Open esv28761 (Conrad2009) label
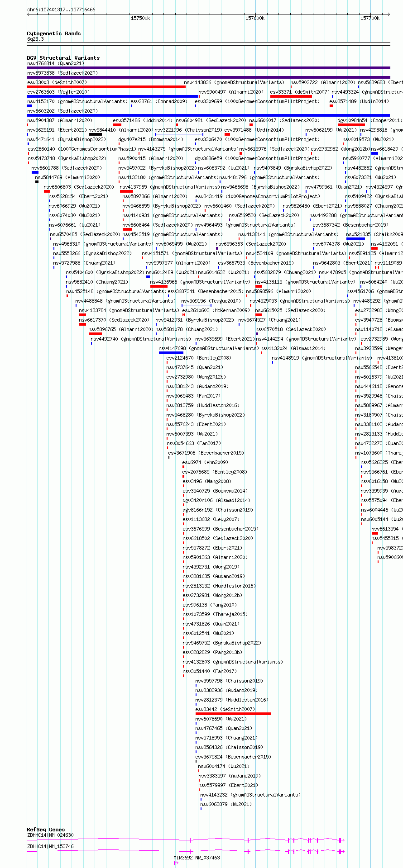 [158, 101]
